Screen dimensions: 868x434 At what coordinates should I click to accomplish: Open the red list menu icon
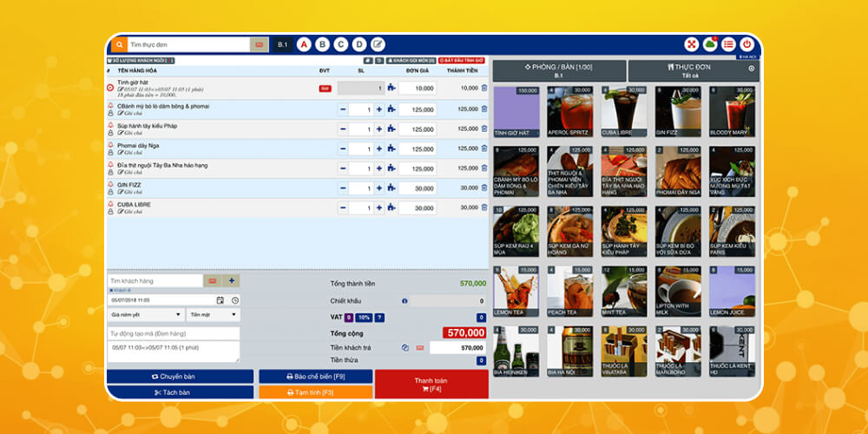tap(728, 44)
